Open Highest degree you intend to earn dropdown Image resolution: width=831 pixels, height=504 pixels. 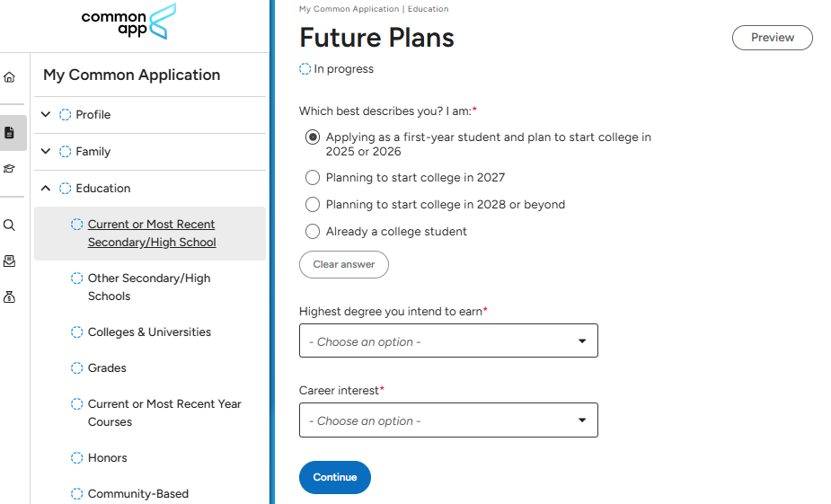coord(448,341)
